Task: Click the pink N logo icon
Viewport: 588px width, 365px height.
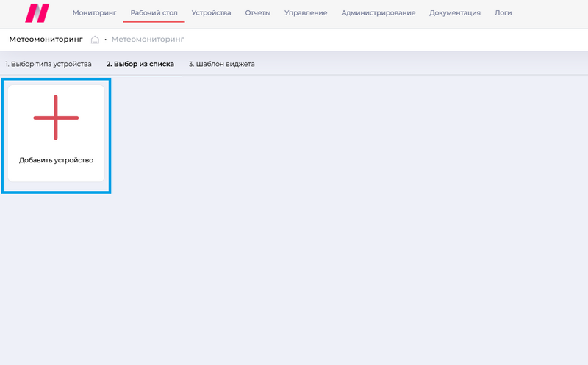Action: (x=37, y=13)
